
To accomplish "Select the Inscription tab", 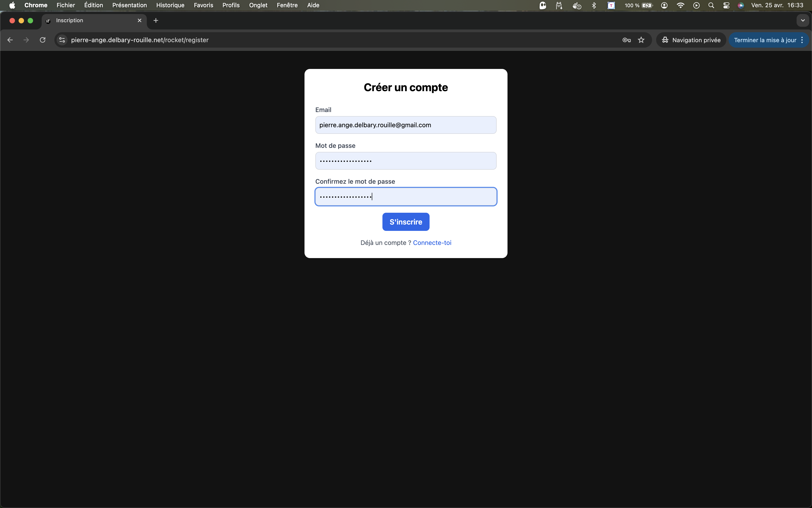I will coord(94,20).
